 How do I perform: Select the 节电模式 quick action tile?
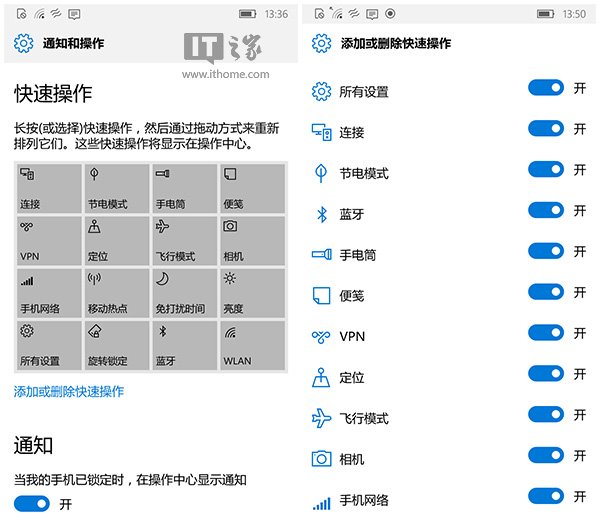point(117,188)
